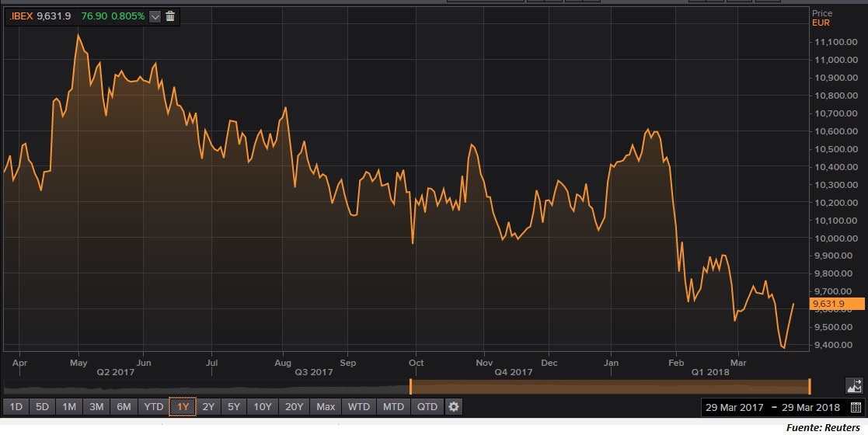Image resolution: width=868 pixels, height=435 pixels.
Task: Click the 0.805% change value
Action: coord(128,16)
